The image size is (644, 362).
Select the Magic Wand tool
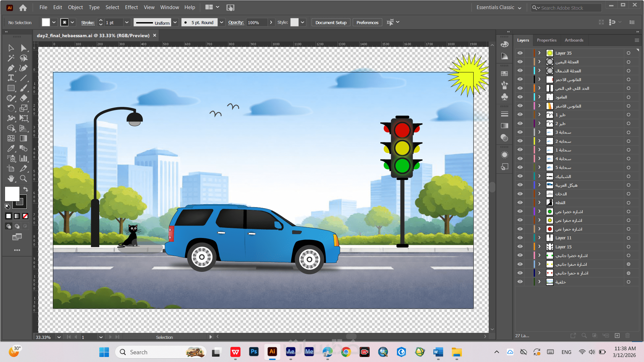coord(11,58)
